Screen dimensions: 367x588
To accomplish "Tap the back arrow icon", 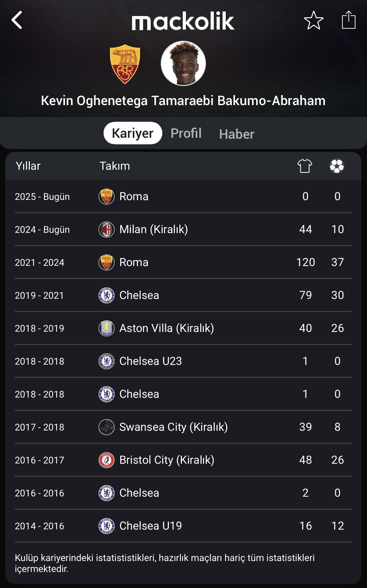I will (17, 20).
